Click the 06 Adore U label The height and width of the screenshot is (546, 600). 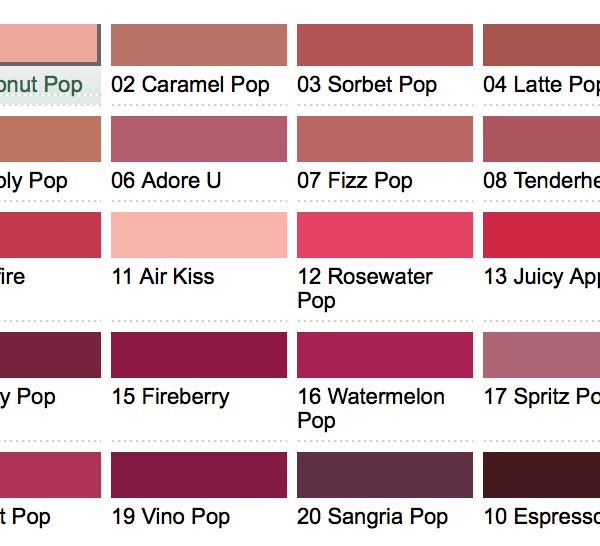(166, 181)
